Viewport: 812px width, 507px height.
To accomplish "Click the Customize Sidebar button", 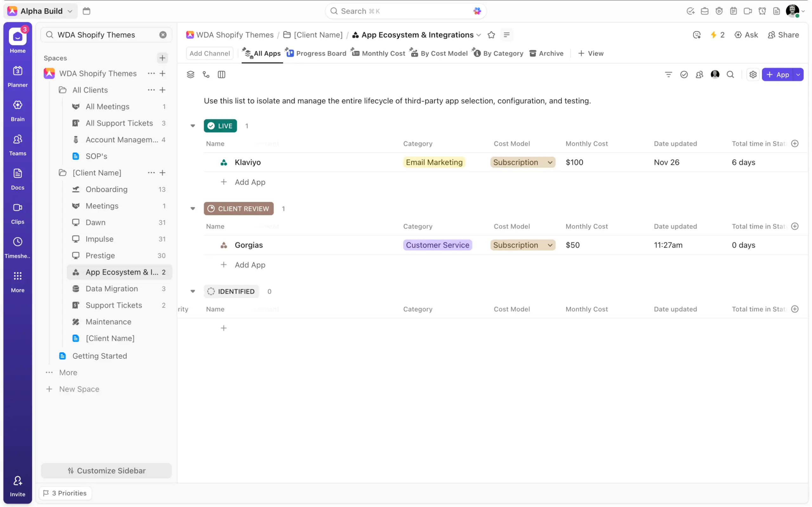I will coord(106,471).
